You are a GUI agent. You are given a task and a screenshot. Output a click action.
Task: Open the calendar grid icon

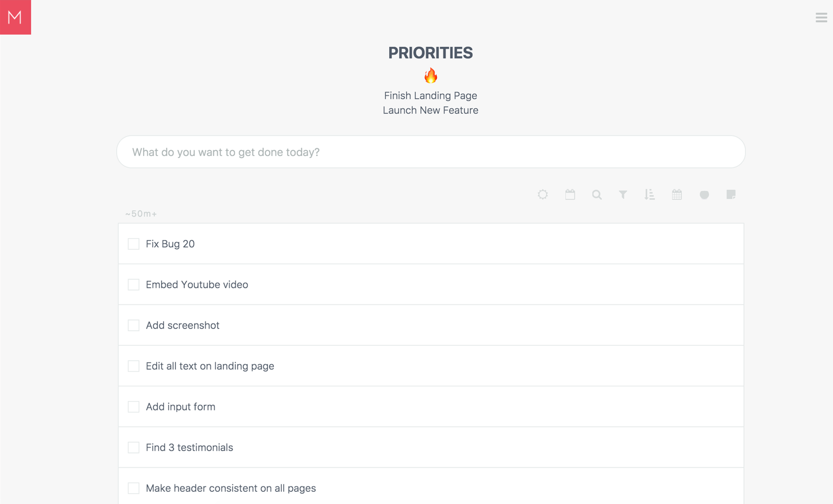677,194
